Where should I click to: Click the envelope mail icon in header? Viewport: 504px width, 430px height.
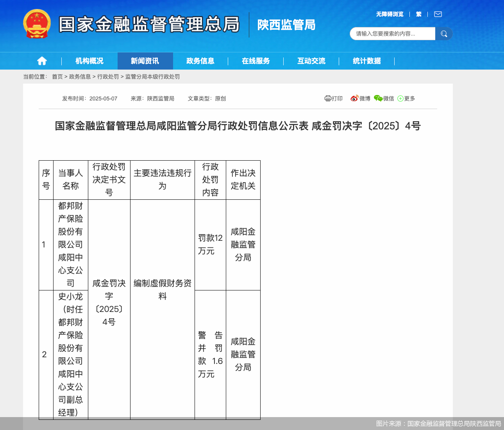click(x=438, y=14)
